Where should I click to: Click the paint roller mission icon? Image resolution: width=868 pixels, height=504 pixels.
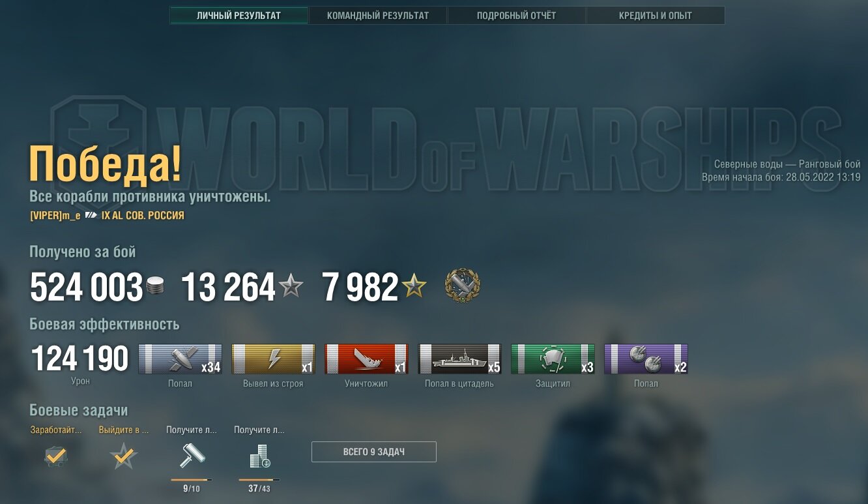tap(192, 456)
